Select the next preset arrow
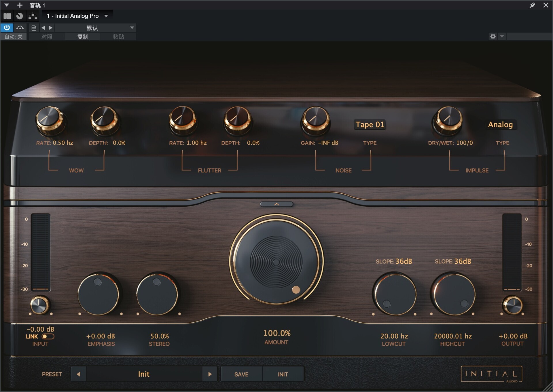Image resolution: width=553 pixels, height=392 pixels. 210,374
